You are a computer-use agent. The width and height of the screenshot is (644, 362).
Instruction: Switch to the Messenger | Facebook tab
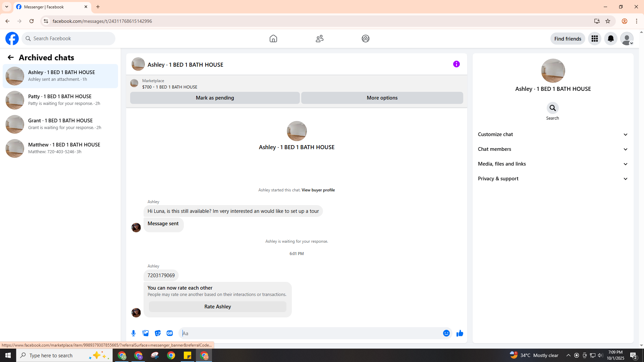[x=52, y=7]
